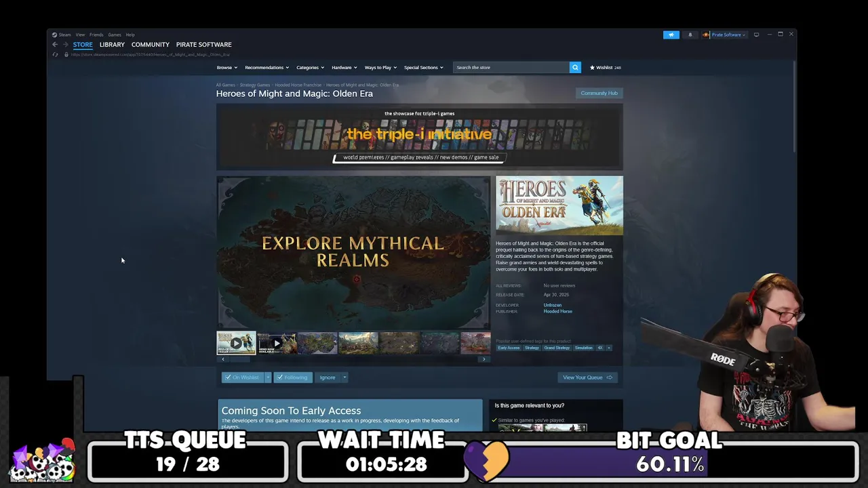Open the Friends menu
The width and height of the screenshot is (868, 488).
(96, 35)
